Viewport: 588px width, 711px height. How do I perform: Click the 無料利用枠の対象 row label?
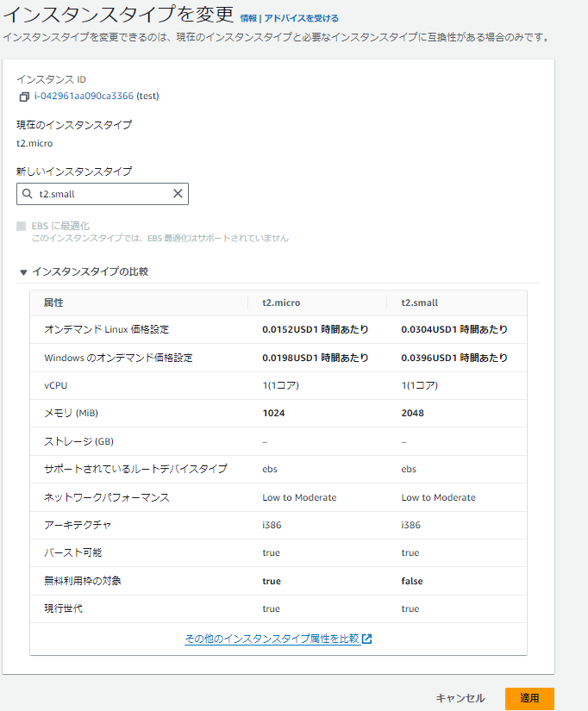[x=83, y=581]
